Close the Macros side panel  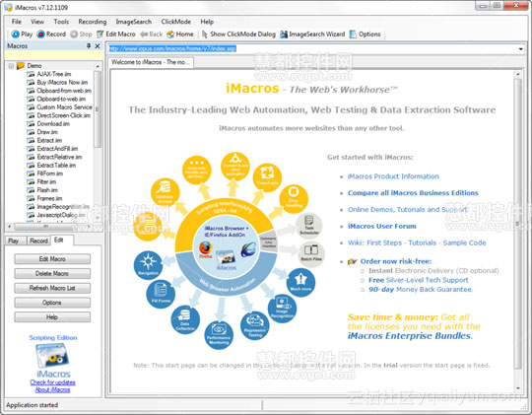(x=98, y=46)
